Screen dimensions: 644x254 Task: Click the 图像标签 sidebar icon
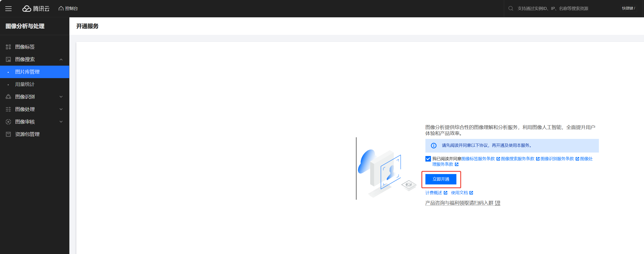pyautogui.click(x=8, y=47)
